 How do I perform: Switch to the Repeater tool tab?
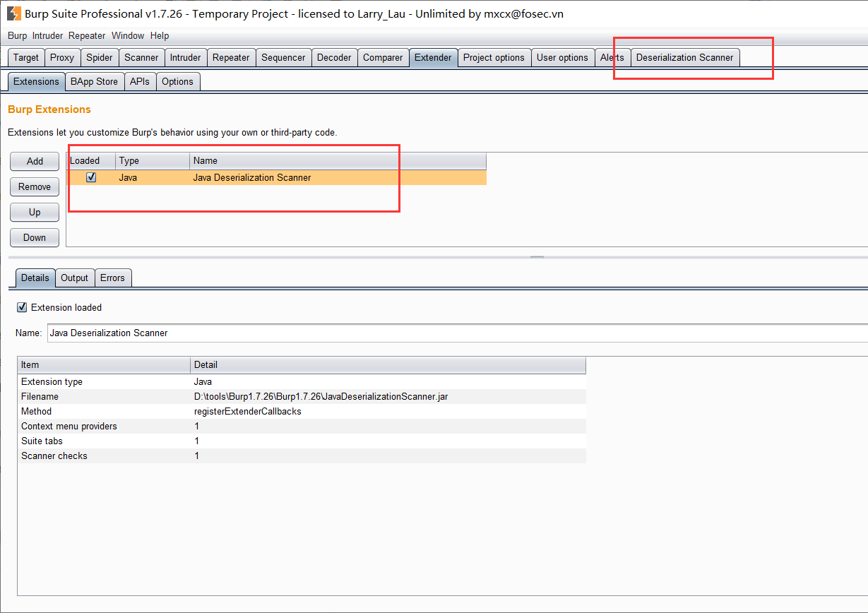(x=231, y=57)
